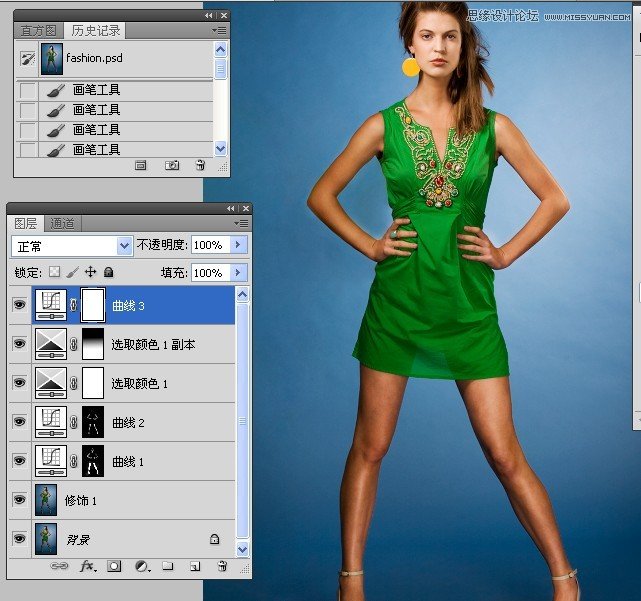Screen dimensions: 641x601
Task: Create a new group with folder icon
Action: click(x=168, y=566)
